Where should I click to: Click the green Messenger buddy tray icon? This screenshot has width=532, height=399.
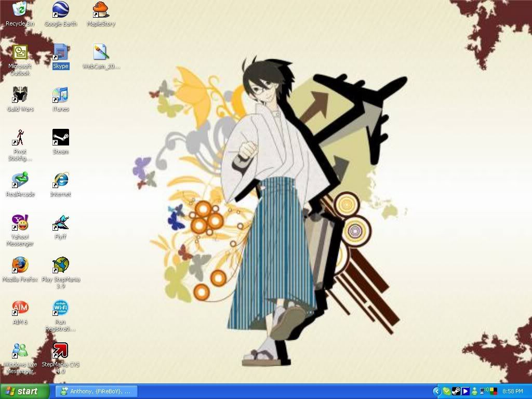[x=475, y=392]
